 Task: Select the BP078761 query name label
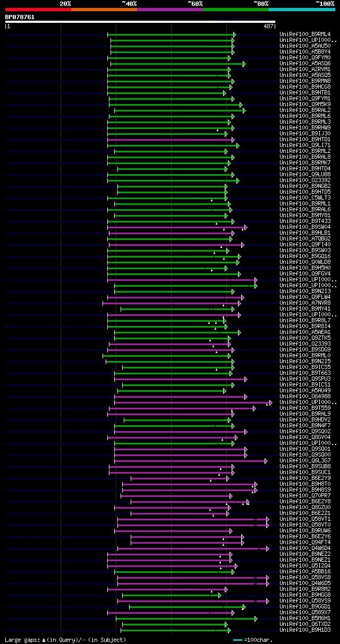(20, 17)
